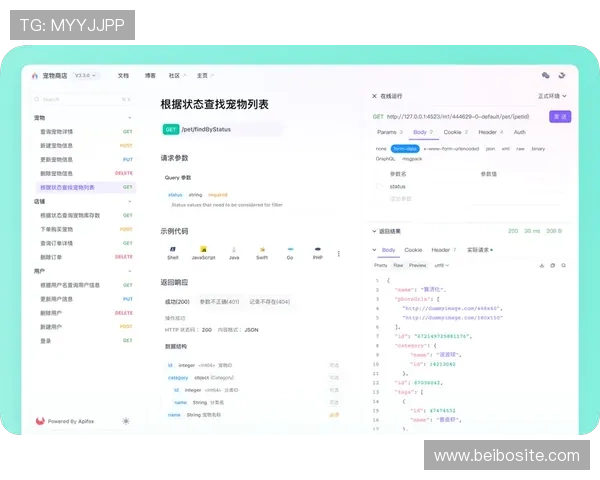Open the WeChat icon in the top bar

(546, 75)
